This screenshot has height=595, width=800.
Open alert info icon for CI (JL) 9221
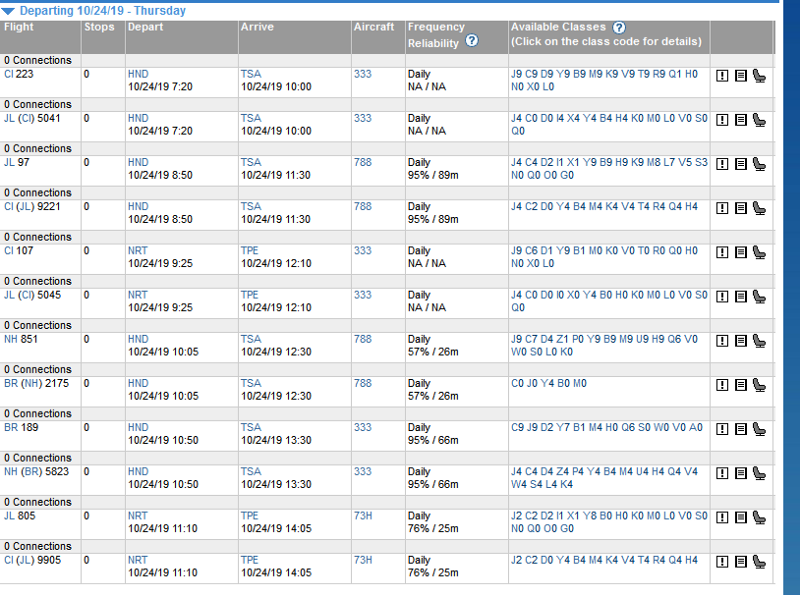point(722,208)
